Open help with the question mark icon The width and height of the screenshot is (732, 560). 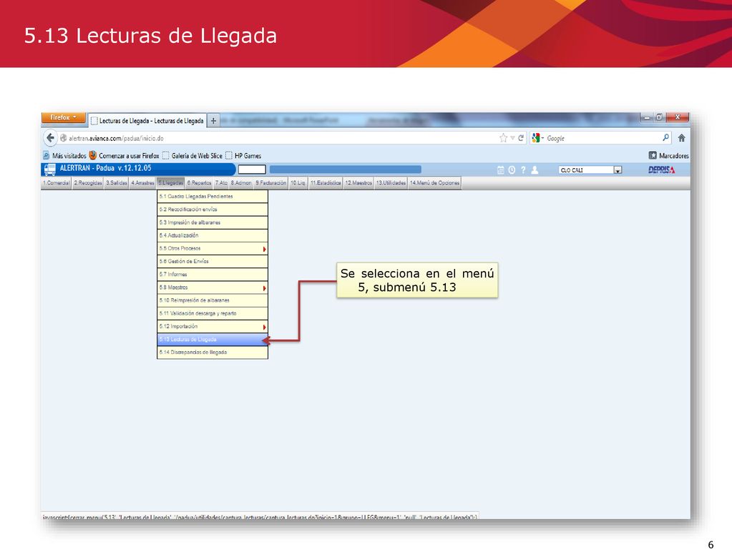point(523,170)
